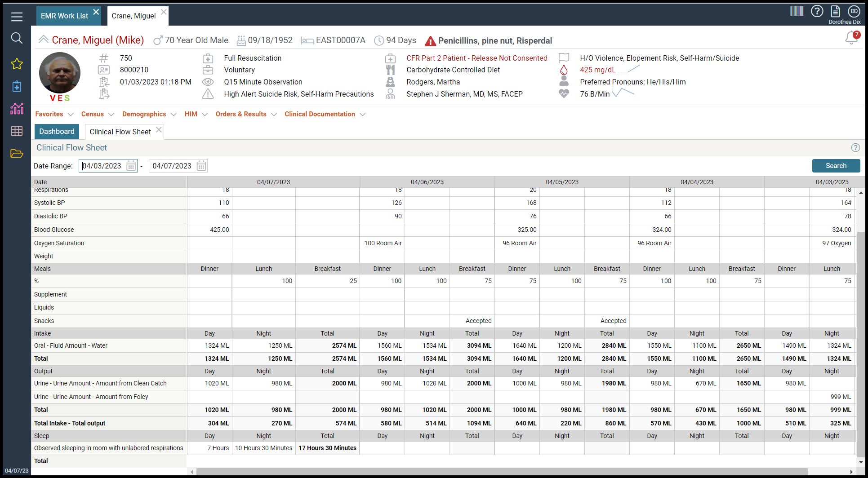This screenshot has height=478, width=868.
Task: Switch to the EMR Work List tab
Action: [64, 15]
